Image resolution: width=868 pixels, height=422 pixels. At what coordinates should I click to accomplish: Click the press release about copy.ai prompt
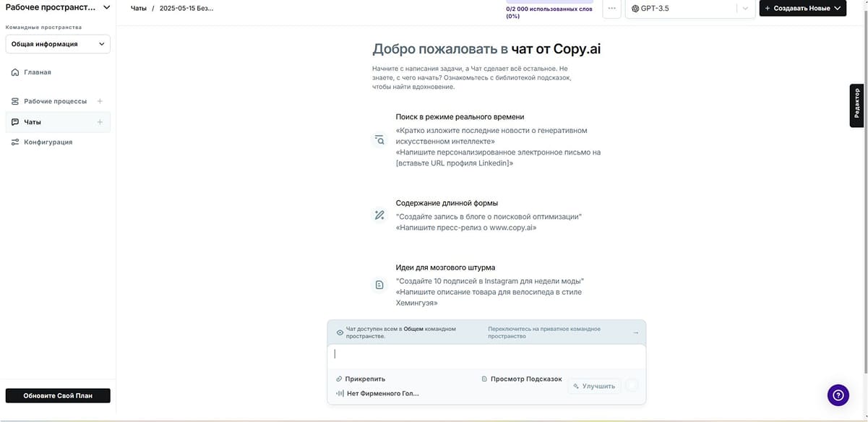click(x=466, y=228)
